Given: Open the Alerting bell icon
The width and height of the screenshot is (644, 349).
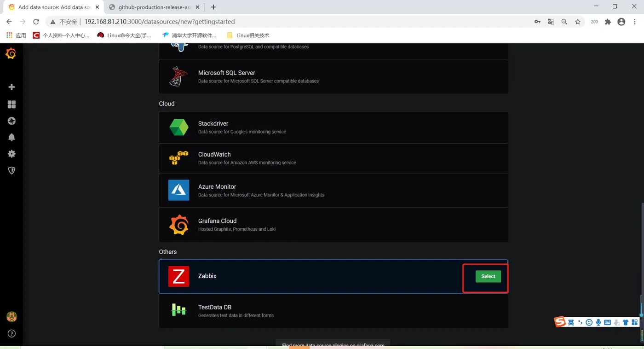Looking at the screenshot, I should tap(11, 137).
